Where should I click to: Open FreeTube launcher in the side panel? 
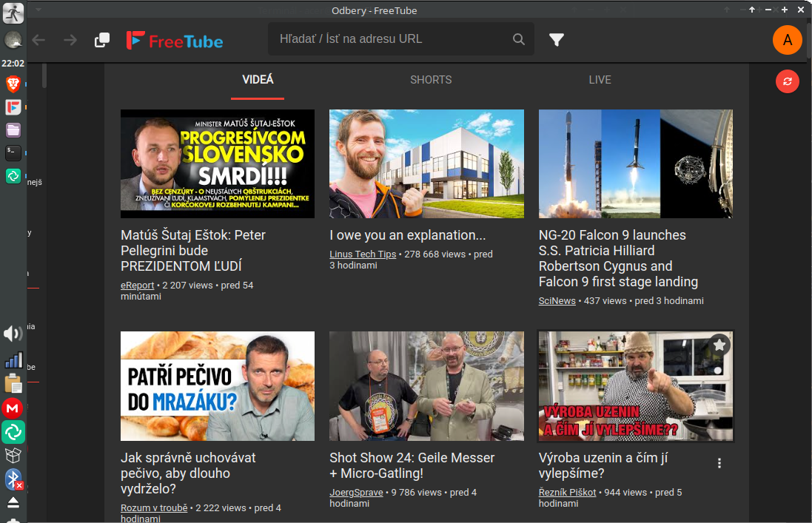point(13,107)
